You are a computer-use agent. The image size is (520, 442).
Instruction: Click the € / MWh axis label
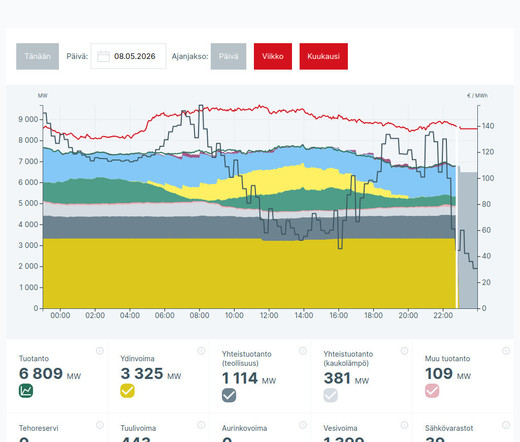(x=477, y=96)
